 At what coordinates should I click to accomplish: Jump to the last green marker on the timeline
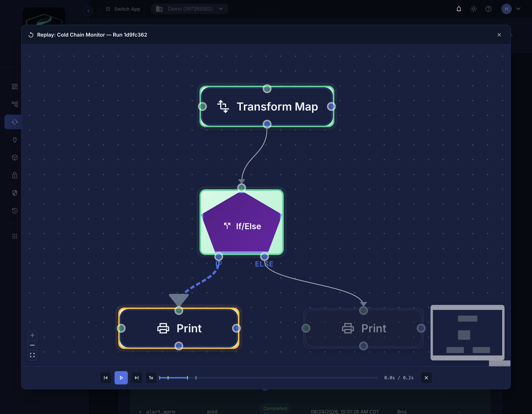coord(196,378)
